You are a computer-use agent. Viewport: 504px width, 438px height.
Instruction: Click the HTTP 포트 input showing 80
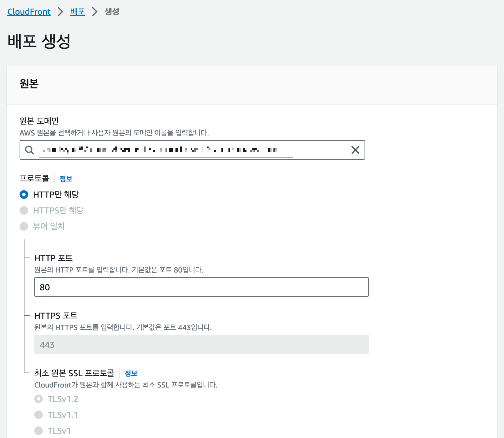(202, 287)
